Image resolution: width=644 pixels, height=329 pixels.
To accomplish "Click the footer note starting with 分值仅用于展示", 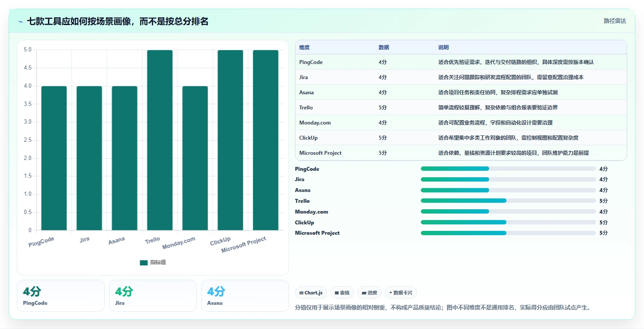I will click(443, 308).
